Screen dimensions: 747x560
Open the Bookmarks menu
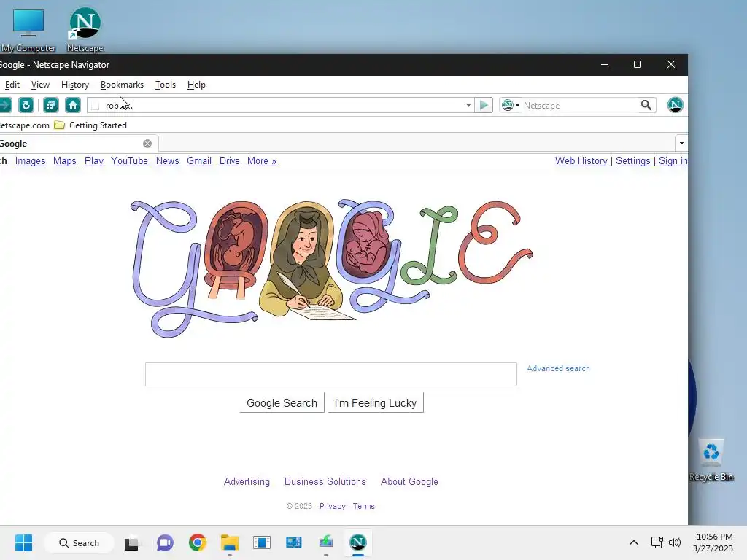click(x=122, y=85)
